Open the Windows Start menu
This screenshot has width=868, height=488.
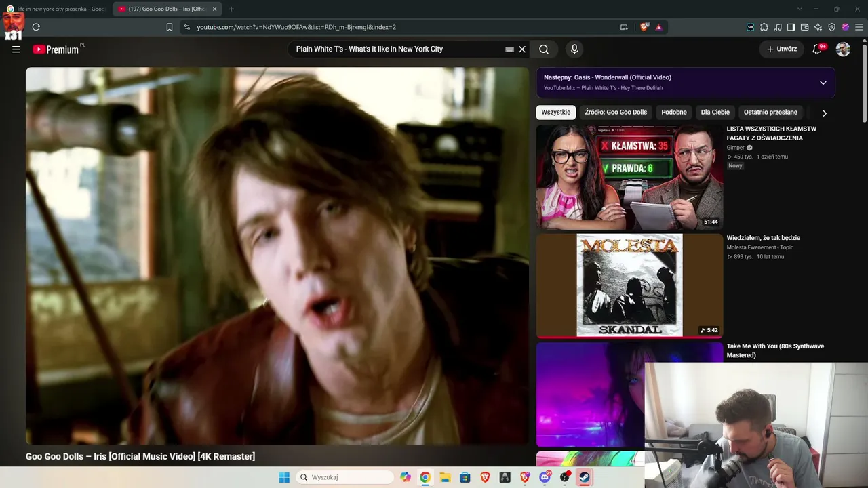point(284,477)
